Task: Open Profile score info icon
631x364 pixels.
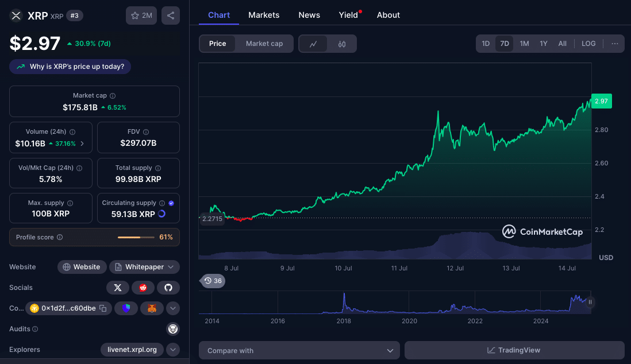Action: [60, 237]
